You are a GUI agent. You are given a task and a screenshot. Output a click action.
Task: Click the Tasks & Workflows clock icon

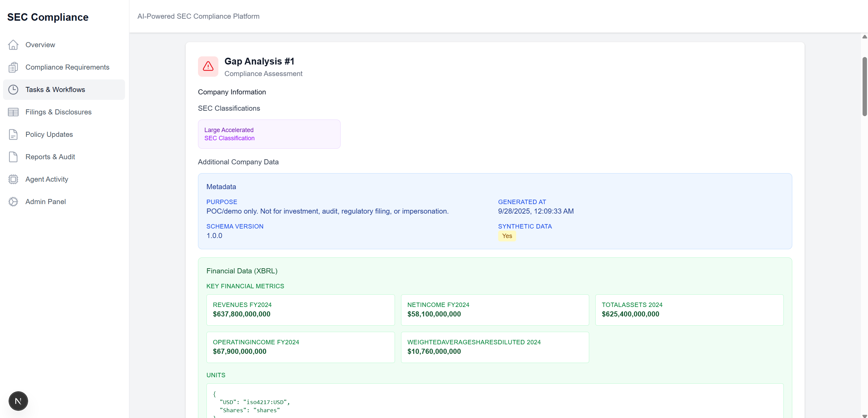pyautogui.click(x=13, y=90)
